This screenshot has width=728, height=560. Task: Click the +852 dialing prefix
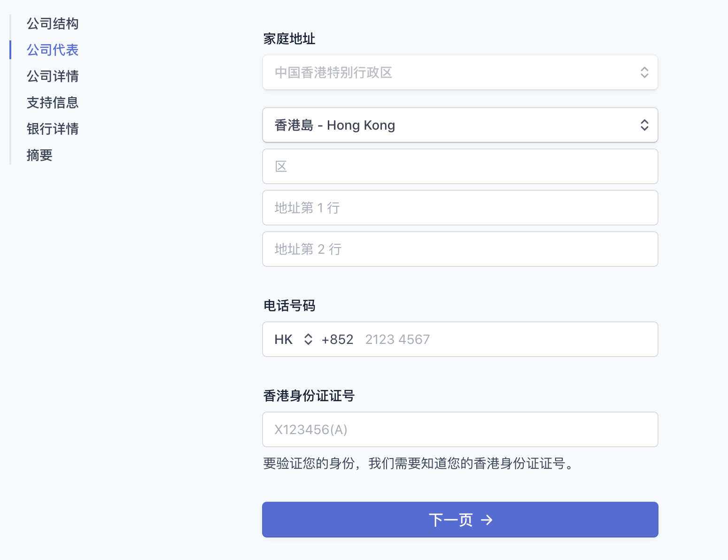tap(337, 339)
